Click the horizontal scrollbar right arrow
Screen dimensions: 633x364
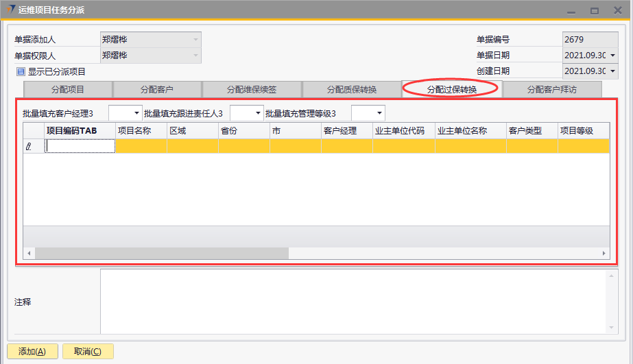click(604, 253)
